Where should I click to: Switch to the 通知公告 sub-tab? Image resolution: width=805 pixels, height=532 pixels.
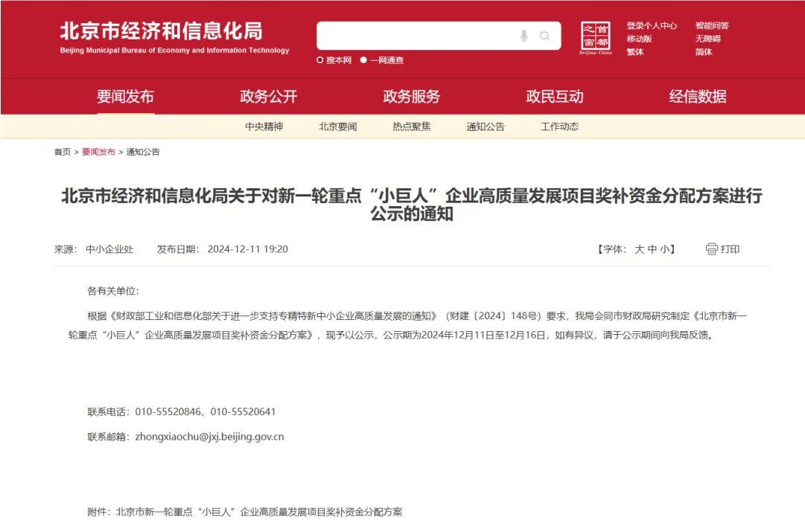486,126
